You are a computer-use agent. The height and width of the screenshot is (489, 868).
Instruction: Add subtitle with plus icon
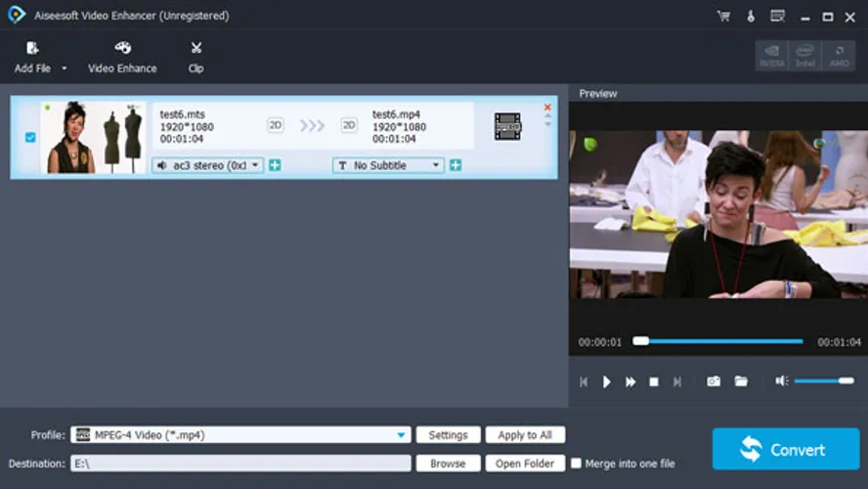[456, 165]
